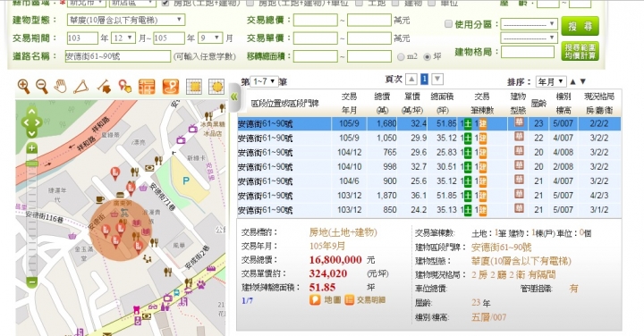Image resolution: width=644 pixels, height=336 pixels.
Task: Click green 土 icon in 1,680 row
Action: pos(468,123)
